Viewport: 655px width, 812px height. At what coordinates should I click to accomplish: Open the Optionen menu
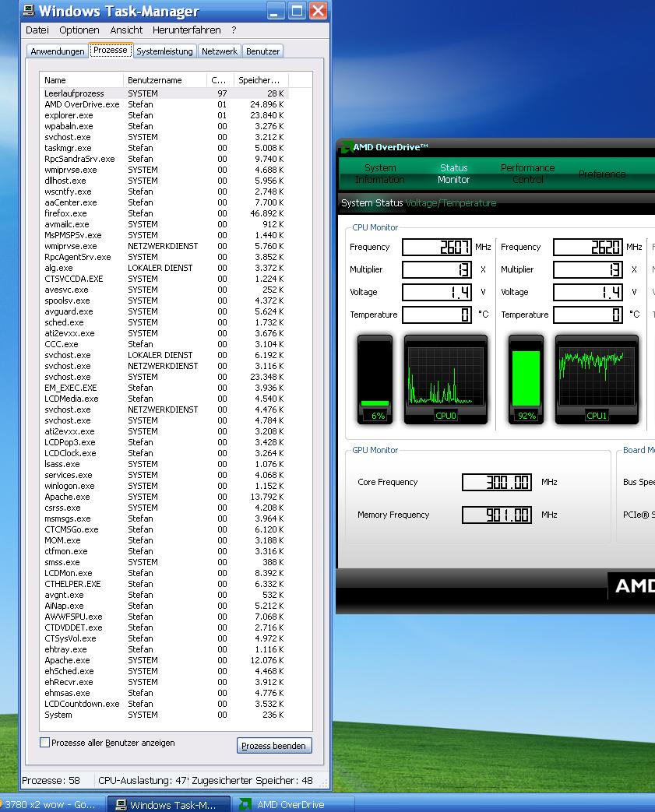79,30
